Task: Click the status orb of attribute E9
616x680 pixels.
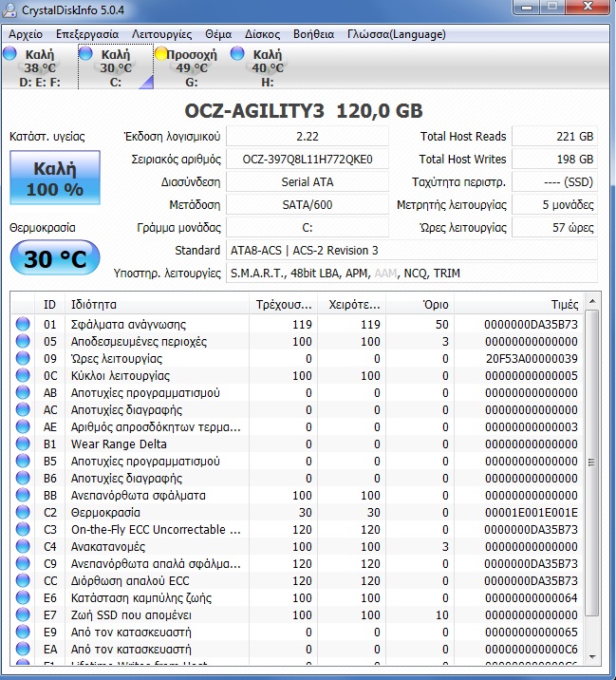Action: [x=23, y=632]
